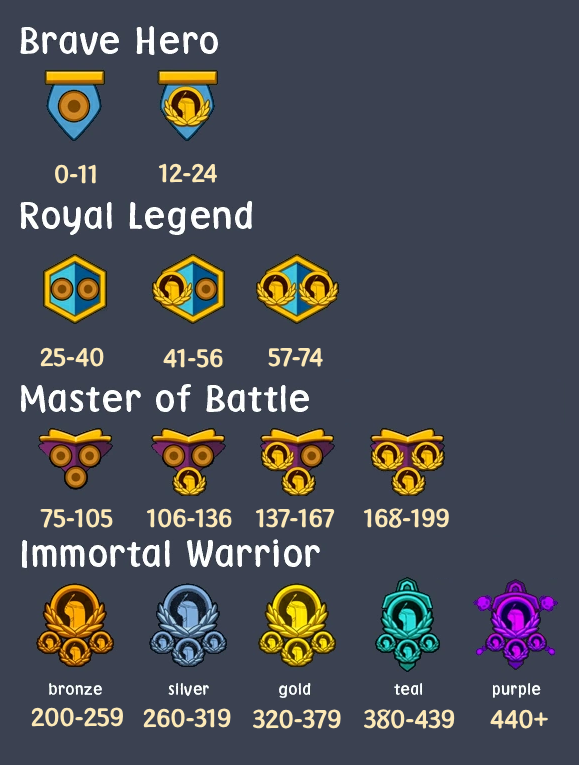Screen dimensions: 579x765
Task: Click the Royal Legend heading
Action: (x=136, y=217)
